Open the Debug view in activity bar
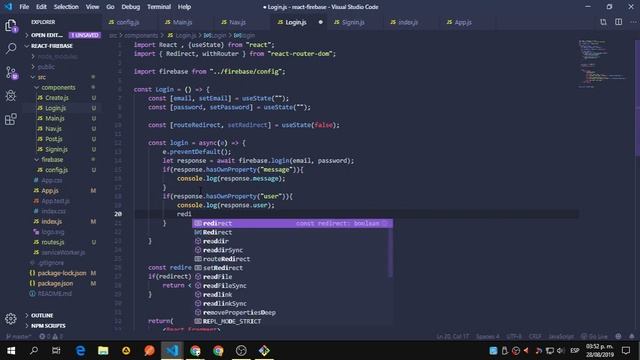 click(x=11, y=96)
